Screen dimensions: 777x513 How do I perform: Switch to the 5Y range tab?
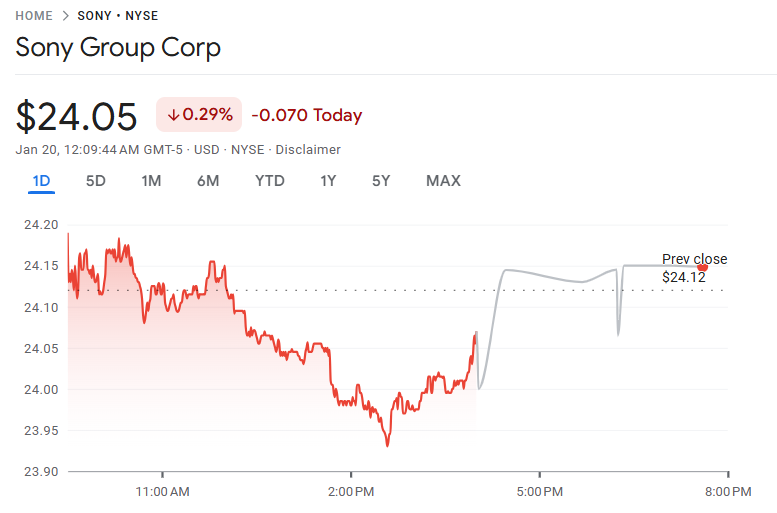point(381,181)
